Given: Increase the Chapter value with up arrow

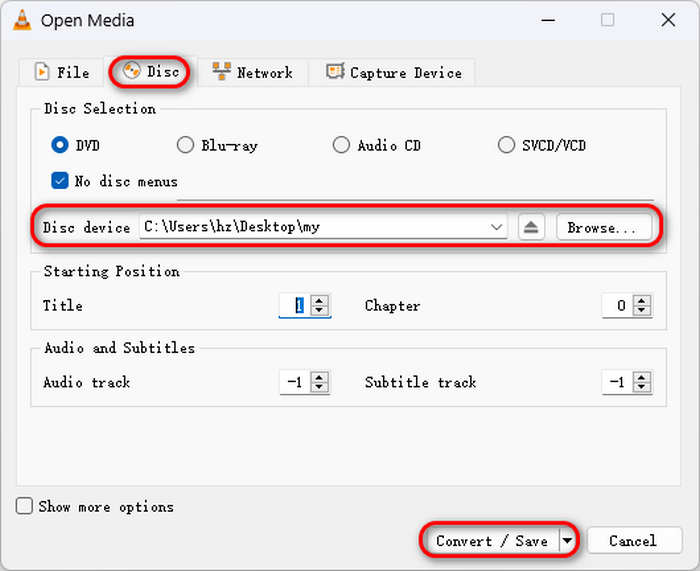Looking at the screenshot, I should click(x=642, y=300).
